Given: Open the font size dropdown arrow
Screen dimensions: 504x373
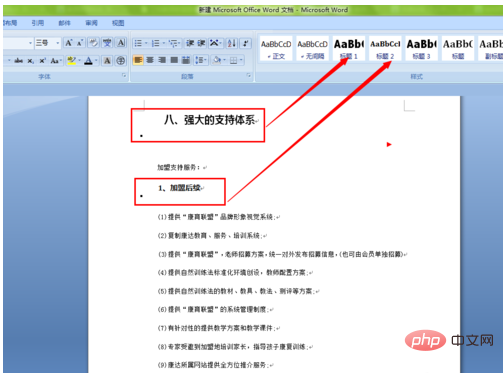Looking at the screenshot, I should [58, 43].
